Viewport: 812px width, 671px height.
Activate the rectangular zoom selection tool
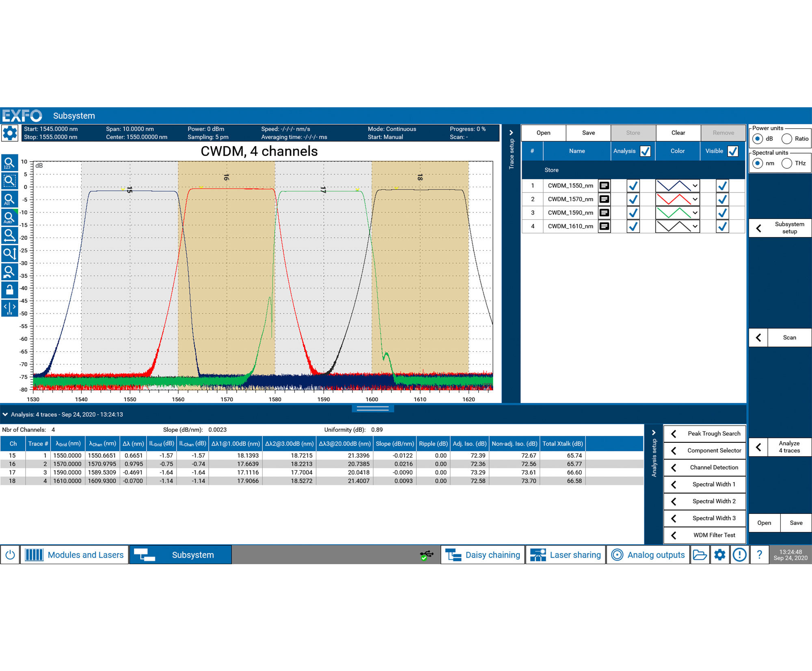(x=10, y=181)
